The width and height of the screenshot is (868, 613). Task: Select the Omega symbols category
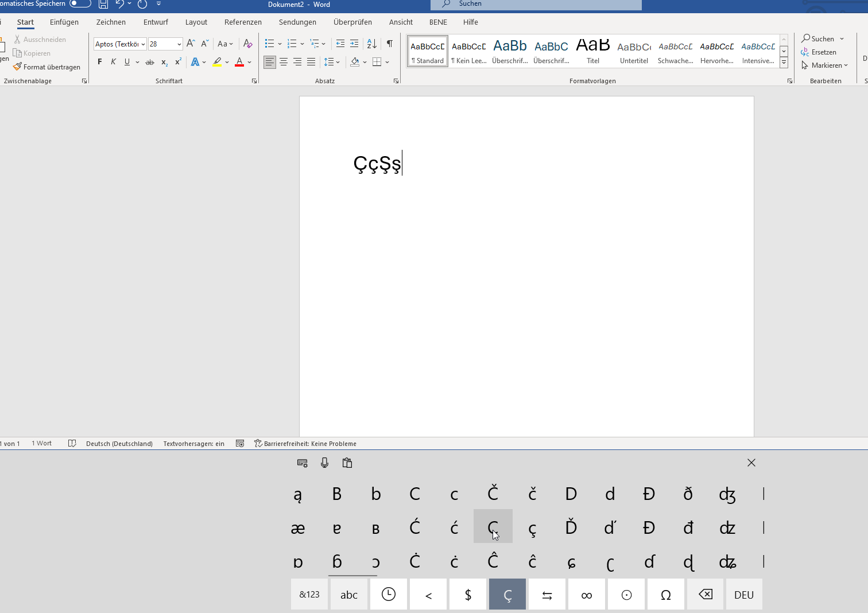coord(666,594)
